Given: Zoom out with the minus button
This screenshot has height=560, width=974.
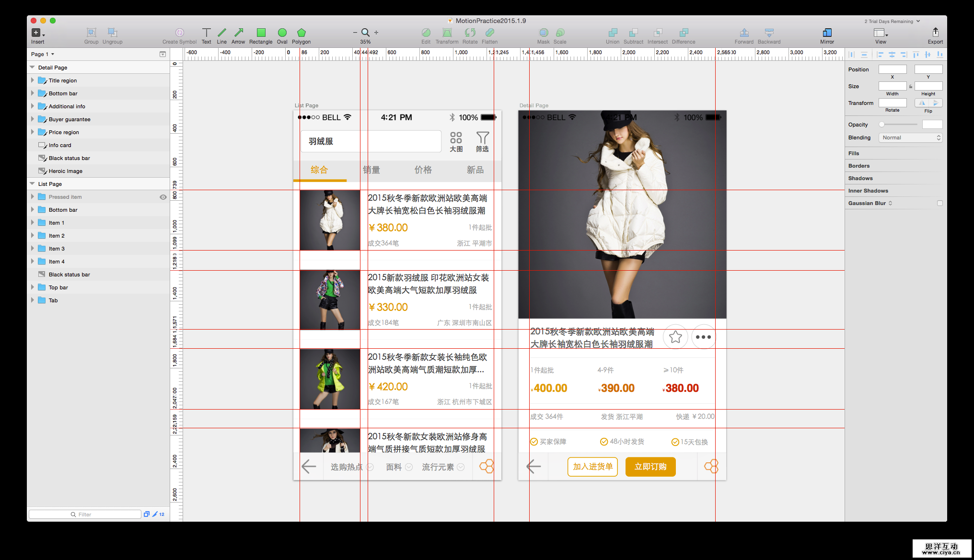Looking at the screenshot, I should click(x=355, y=32).
